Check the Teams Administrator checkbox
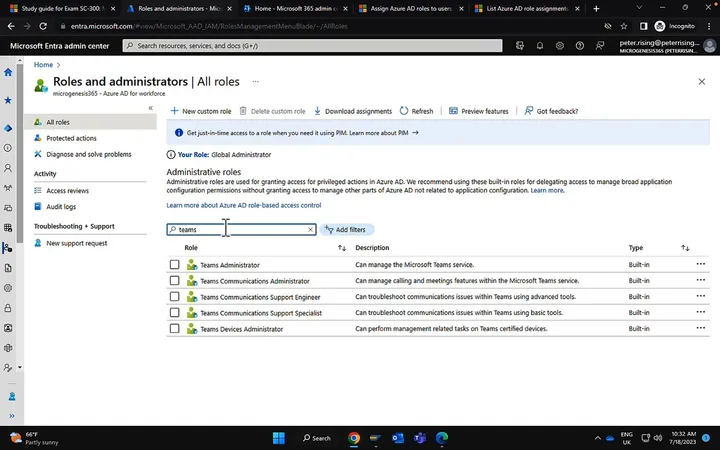 click(174, 264)
